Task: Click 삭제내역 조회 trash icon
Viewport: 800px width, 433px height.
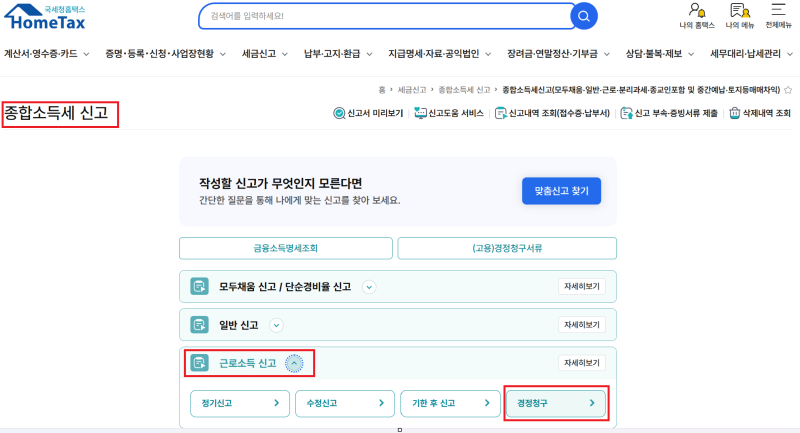Action: [x=735, y=113]
